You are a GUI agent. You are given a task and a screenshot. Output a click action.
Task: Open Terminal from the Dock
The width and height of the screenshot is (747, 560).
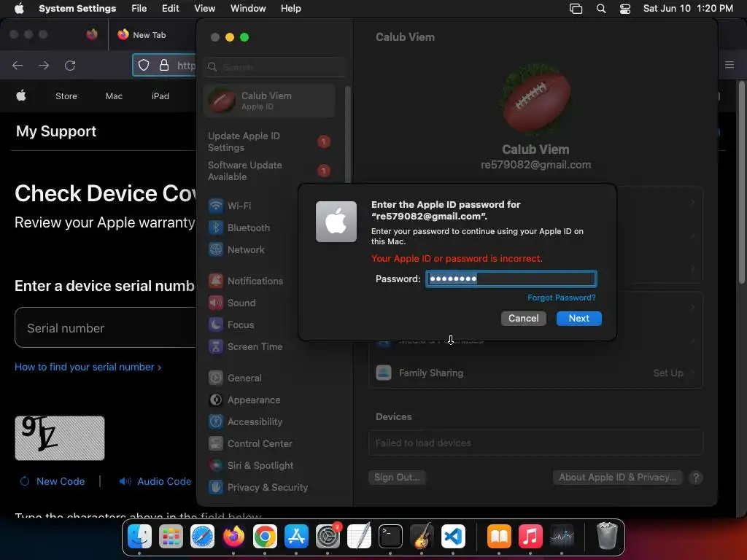(x=391, y=537)
